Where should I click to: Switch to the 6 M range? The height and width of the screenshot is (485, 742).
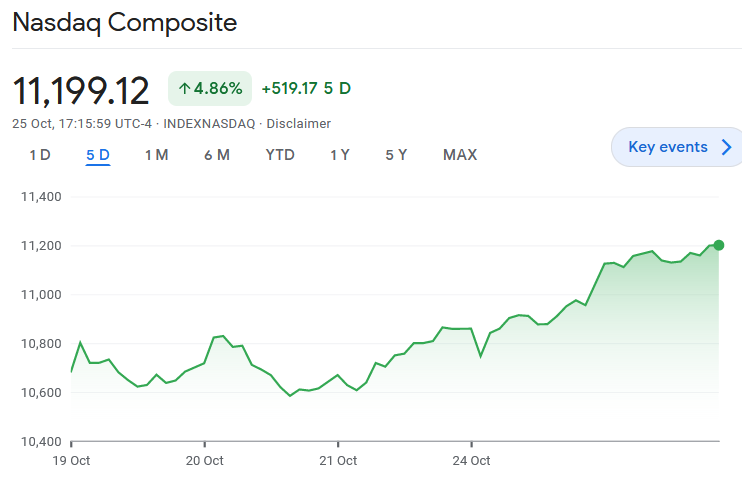click(x=217, y=155)
